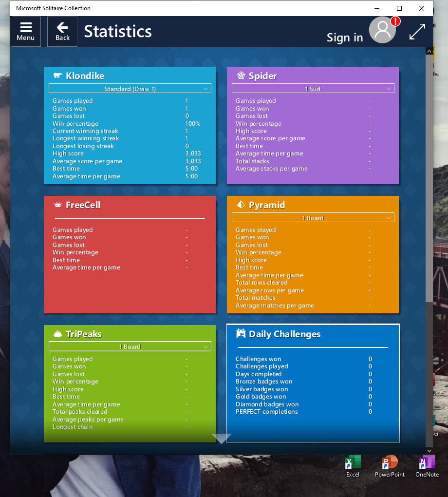
Task: Click the Daily Challenges calendar icon
Action: (x=241, y=333)
